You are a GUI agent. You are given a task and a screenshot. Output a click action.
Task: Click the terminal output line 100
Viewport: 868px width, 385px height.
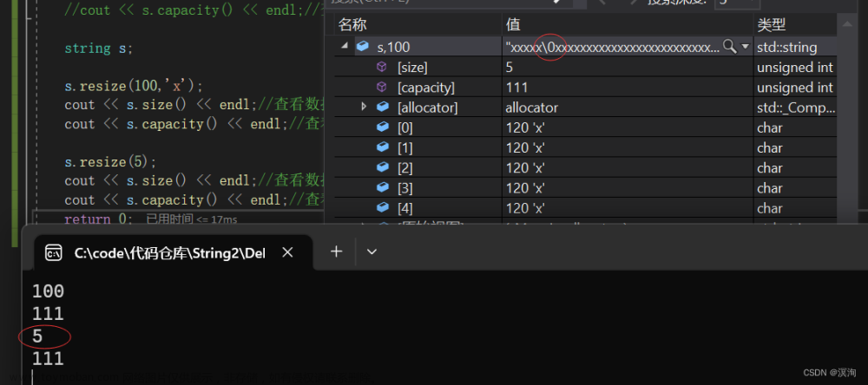point(48,291)
